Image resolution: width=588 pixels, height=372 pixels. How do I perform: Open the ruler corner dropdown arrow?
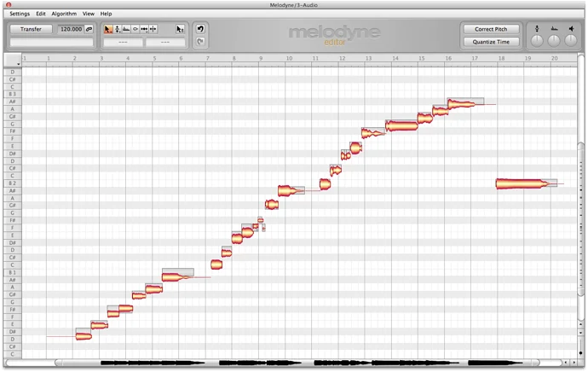[18, 64]
